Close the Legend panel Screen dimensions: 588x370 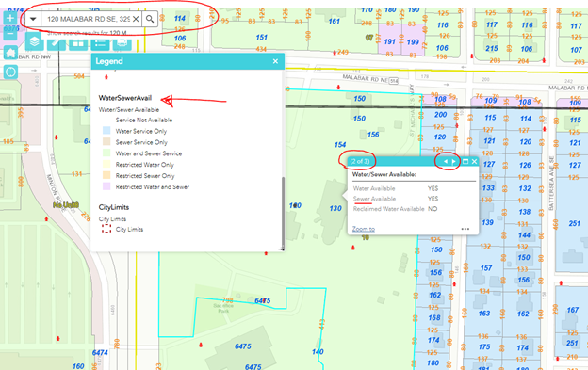[275, 61]
